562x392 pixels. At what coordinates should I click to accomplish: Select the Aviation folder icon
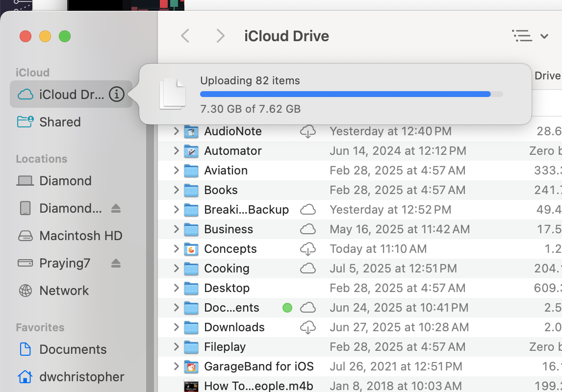point(191,171)
